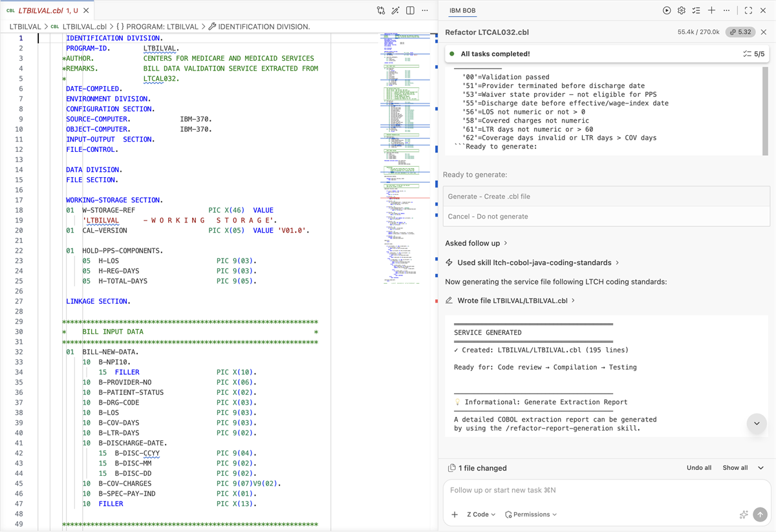Click the BILL-NEW-DATA. line
This screenshot has height=532, width=776.
102,352
